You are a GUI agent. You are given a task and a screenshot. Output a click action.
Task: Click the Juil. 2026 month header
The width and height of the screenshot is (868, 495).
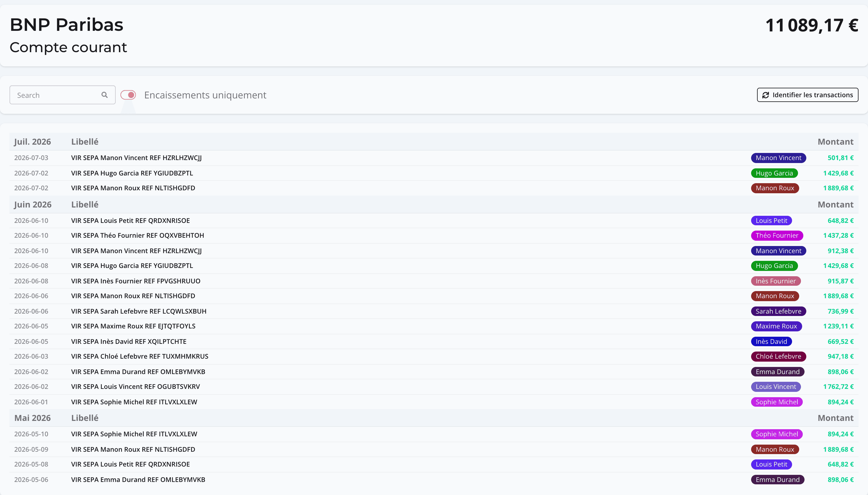tap(32, 142)
